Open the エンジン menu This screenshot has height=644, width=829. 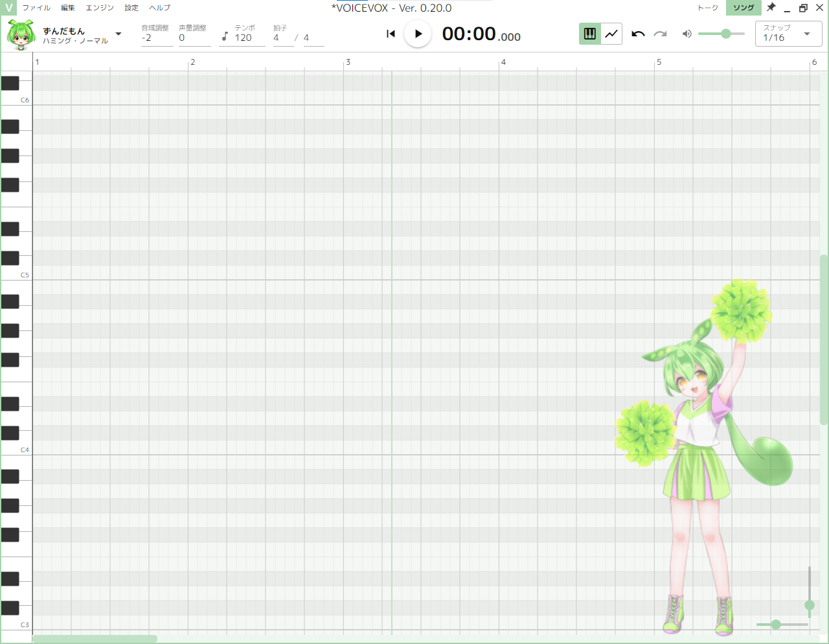100,8
